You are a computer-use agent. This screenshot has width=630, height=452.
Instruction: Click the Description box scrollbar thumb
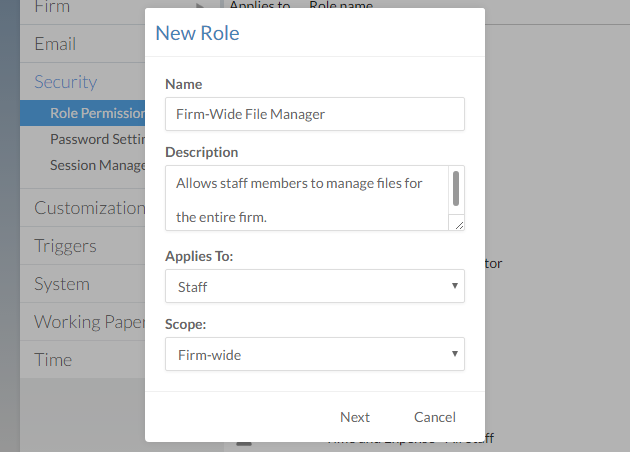(x=456, y=187)
